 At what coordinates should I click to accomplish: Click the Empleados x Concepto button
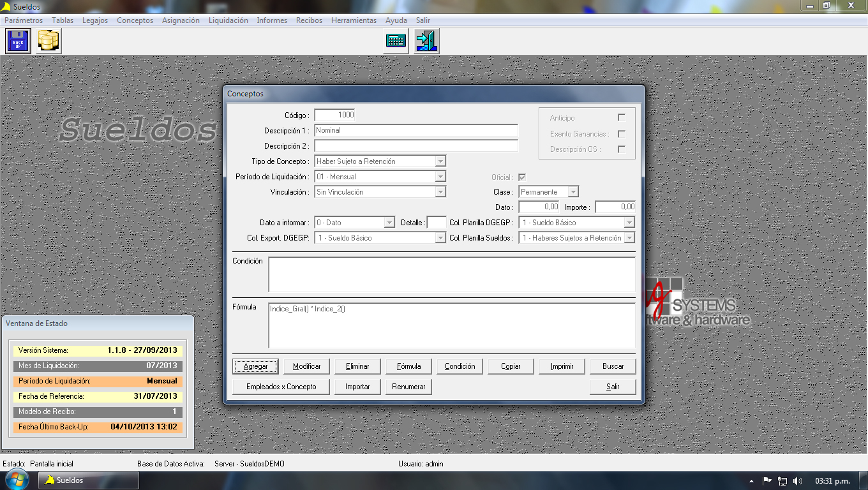click(x=281, y=387)
